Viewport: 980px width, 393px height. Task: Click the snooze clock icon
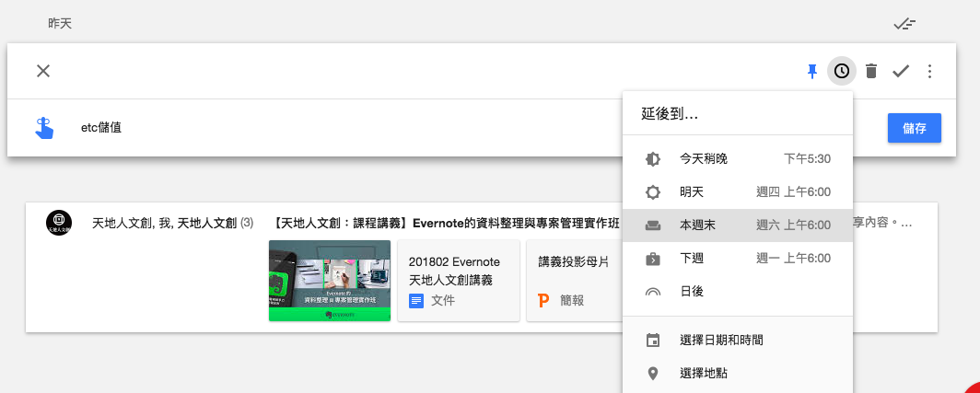842,71
